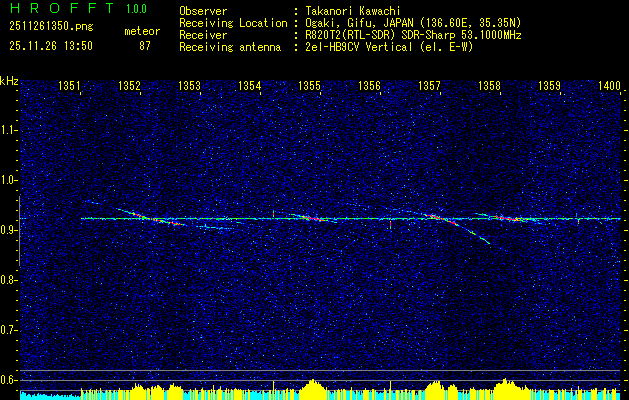Click the meteor count 87
The height and width of the screenshot is (400, 629).
144,46
